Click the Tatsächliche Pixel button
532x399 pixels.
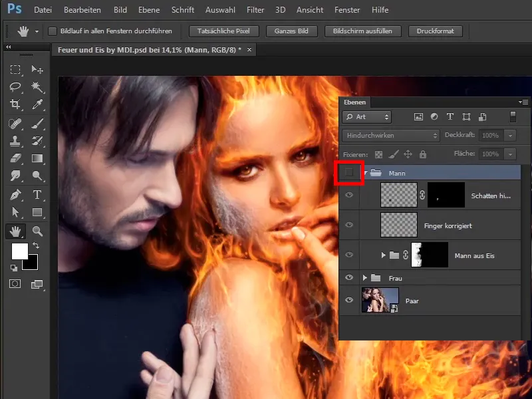[223, 31]
